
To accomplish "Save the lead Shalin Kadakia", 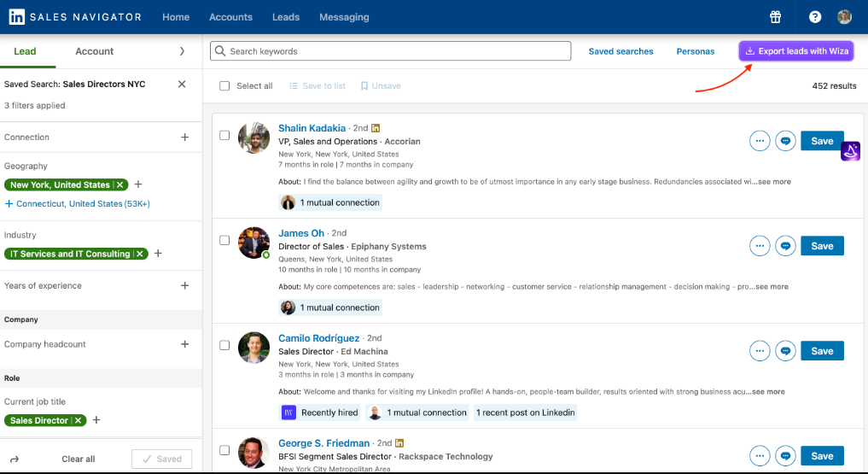I will coord(822,141).
